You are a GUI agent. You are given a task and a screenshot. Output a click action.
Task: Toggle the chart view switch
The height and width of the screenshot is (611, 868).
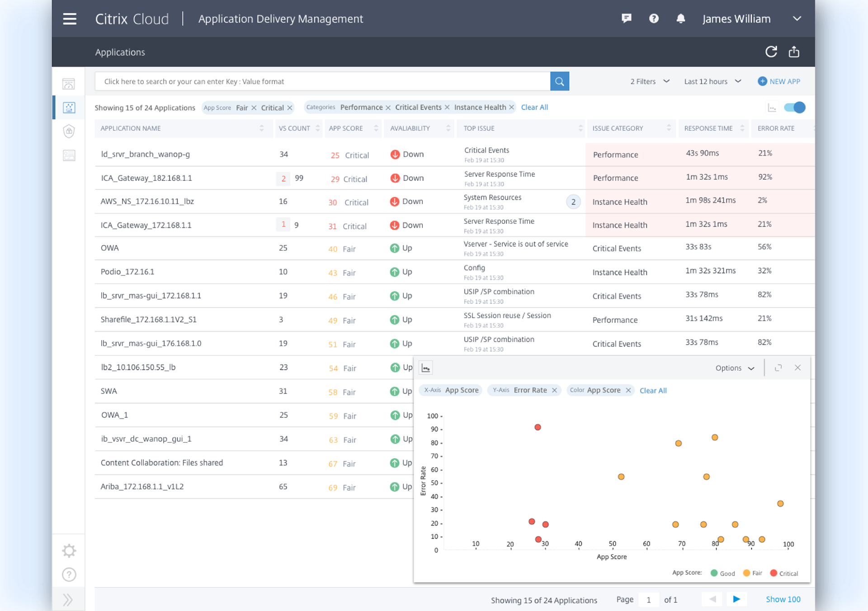[x=794, y=108]
